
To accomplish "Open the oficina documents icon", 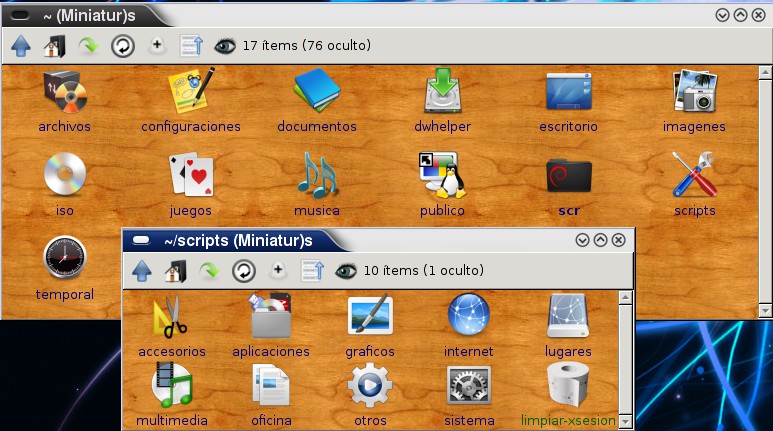I will point(271,385).
